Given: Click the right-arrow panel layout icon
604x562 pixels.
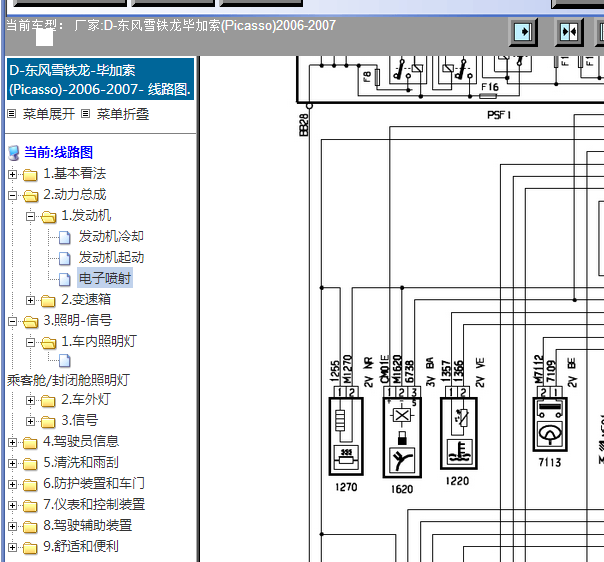Looking at the screenshot, I should (x=523, y=32).
